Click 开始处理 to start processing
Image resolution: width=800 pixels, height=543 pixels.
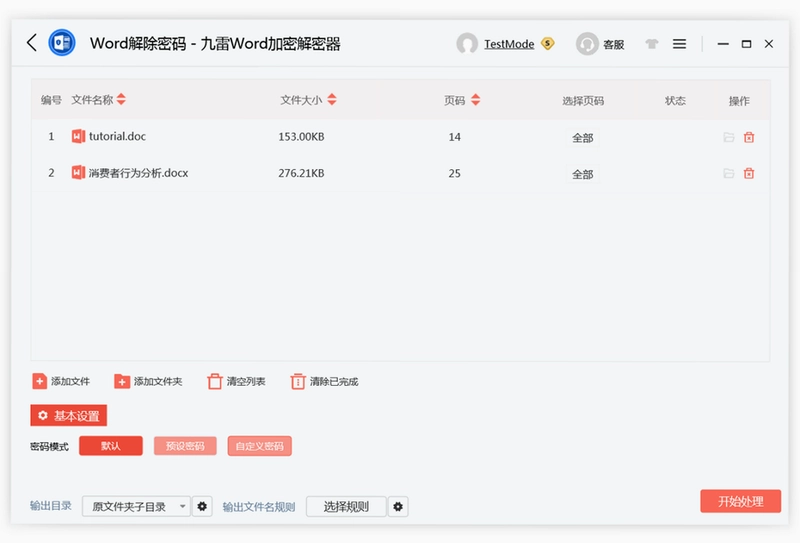[x=740, y=501]
